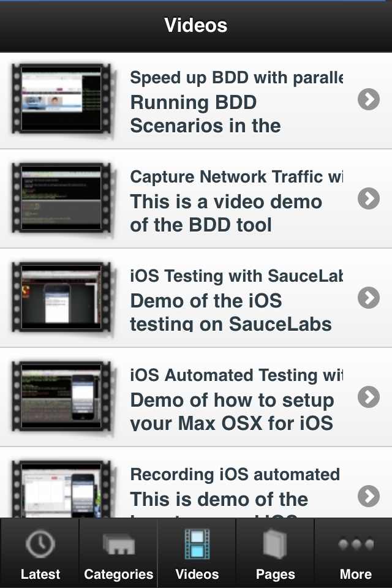Click chevron next to iOS Automated Testing
Viewport: 392px width, 588px height.
pos(369,397)
